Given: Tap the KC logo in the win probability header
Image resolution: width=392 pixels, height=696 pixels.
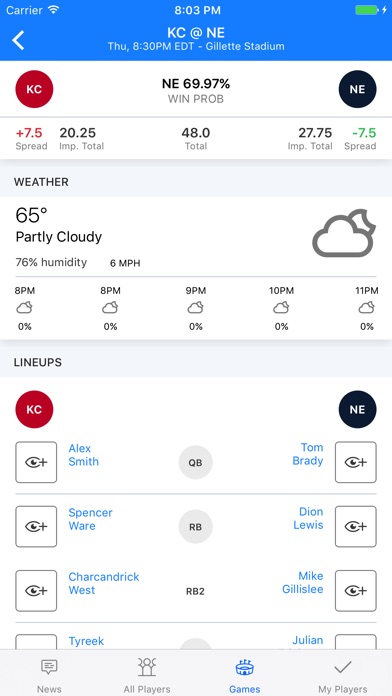Looking at the screenshot, I should [34, 89].
